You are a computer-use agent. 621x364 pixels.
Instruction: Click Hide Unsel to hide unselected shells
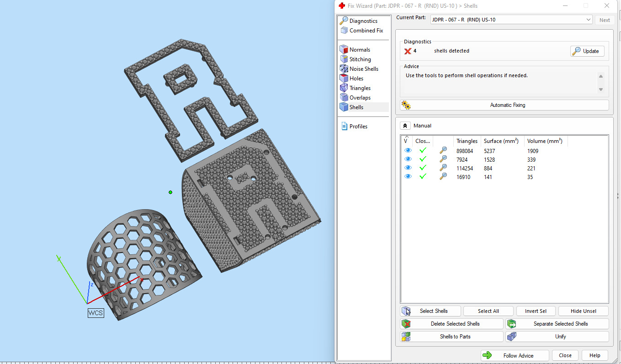[x=584, y=311]
